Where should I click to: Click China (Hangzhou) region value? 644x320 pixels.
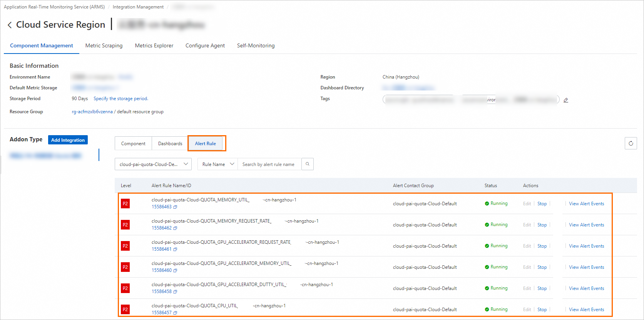(x=401, y=77)
